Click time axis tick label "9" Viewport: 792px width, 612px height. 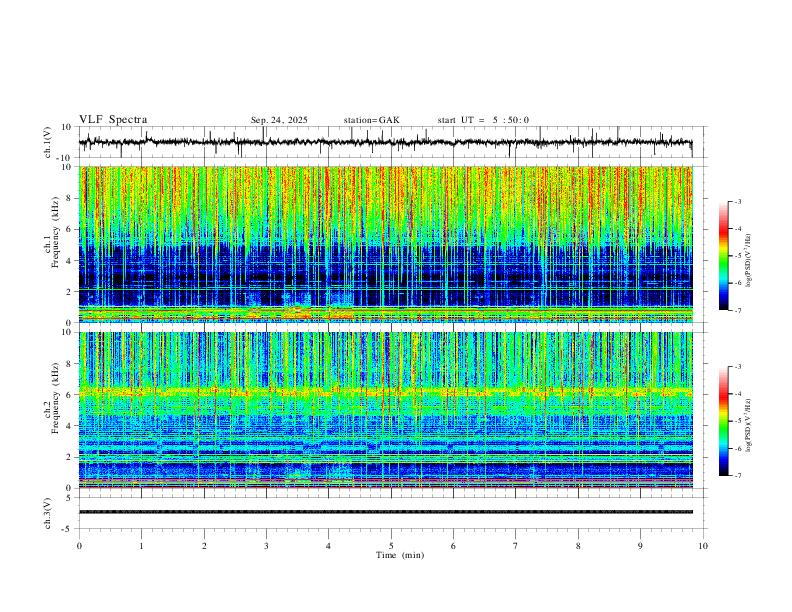coord(640,546)
